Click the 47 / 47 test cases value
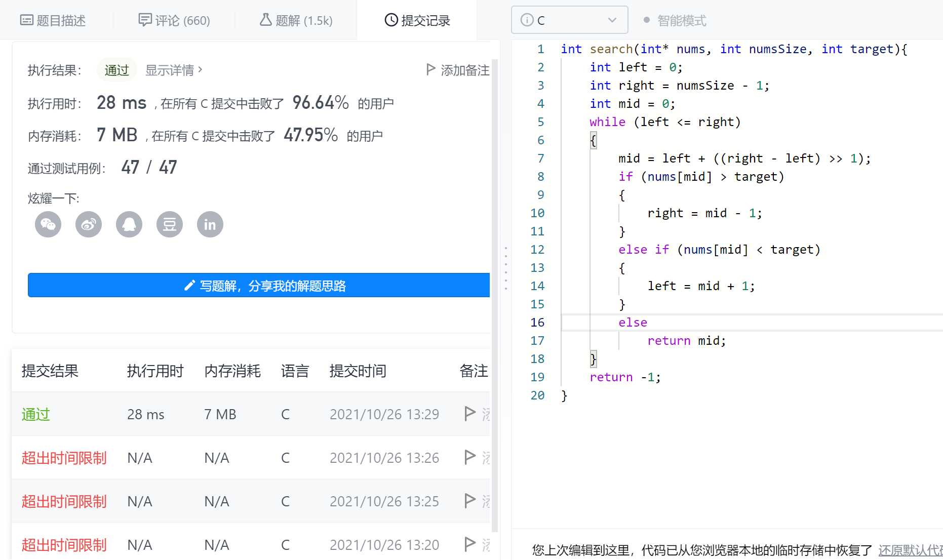943x560 pixels. tap(149, 167)
